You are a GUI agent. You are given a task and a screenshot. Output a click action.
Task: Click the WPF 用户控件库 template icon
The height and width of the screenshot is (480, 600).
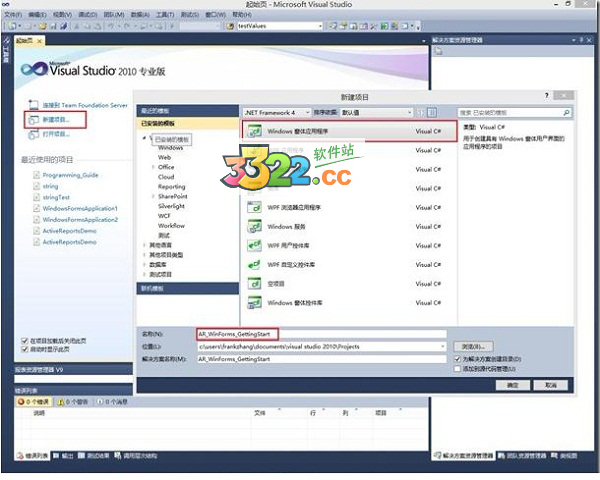pos(254,245)
